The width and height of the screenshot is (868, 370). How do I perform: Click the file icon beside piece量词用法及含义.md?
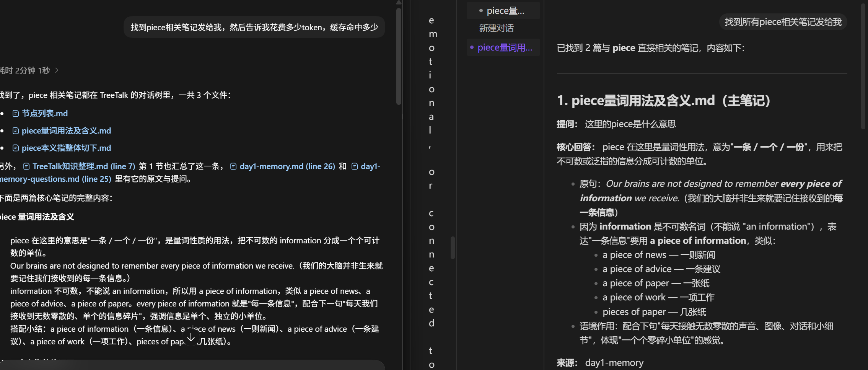16,131
